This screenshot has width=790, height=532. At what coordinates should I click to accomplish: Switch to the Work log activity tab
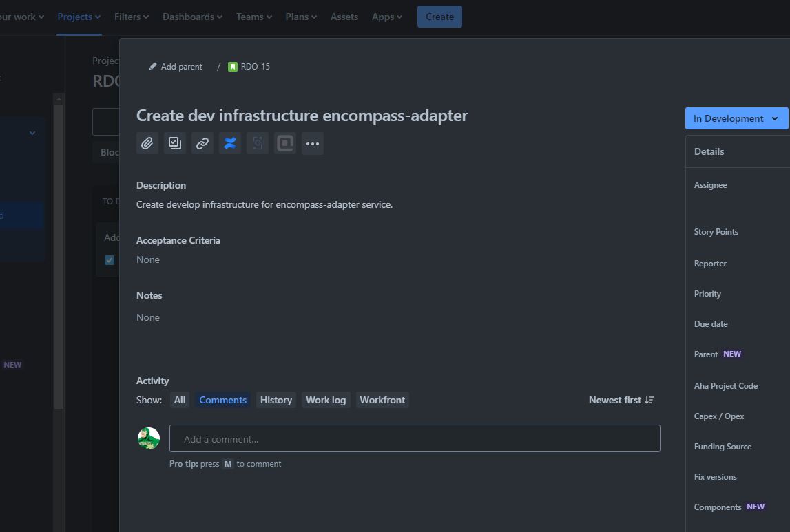[x=326, y=400]
